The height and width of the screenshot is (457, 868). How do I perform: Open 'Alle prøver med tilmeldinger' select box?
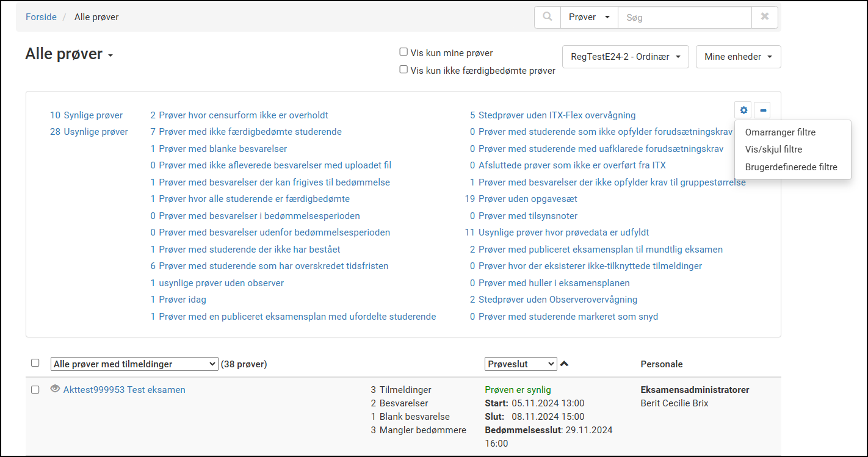[134, 364]
